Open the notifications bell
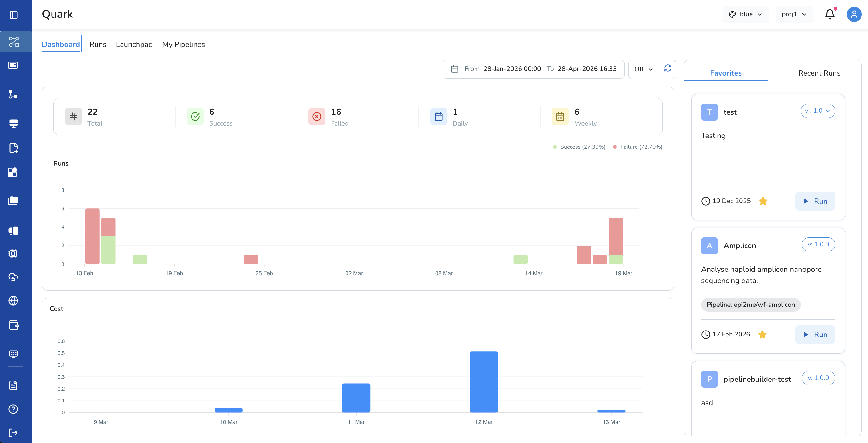Image resolution: width=868 pixels, height=443 pixels. pyautogui.click(x=830, y=14)
